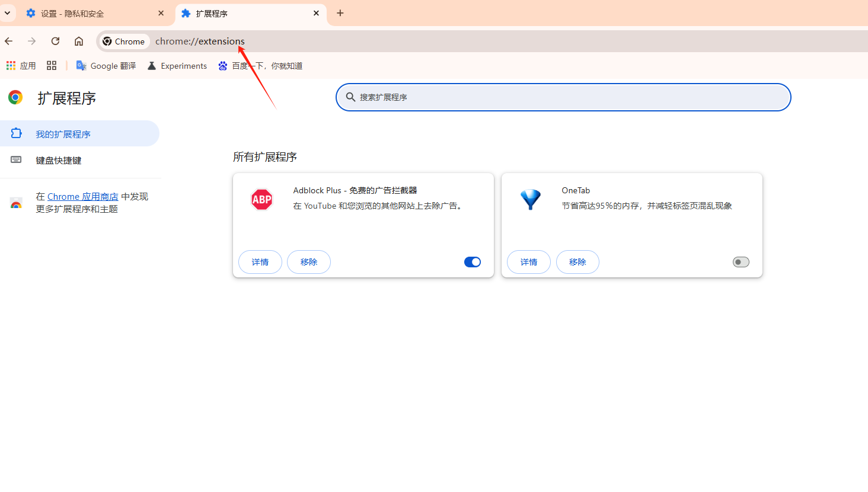Click the puzzle icon on 扩展程序 tab
Screen dimensions: 868x492
pyautogui.click(x=186, y=13)
